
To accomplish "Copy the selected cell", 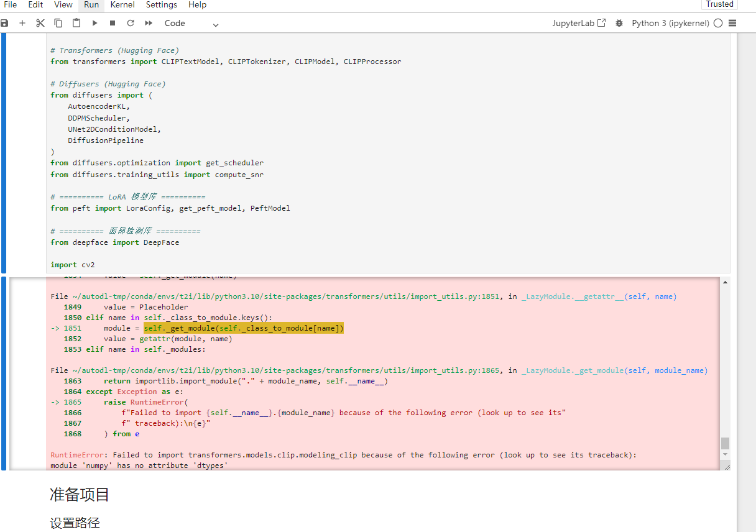I will tap(58, 23).
